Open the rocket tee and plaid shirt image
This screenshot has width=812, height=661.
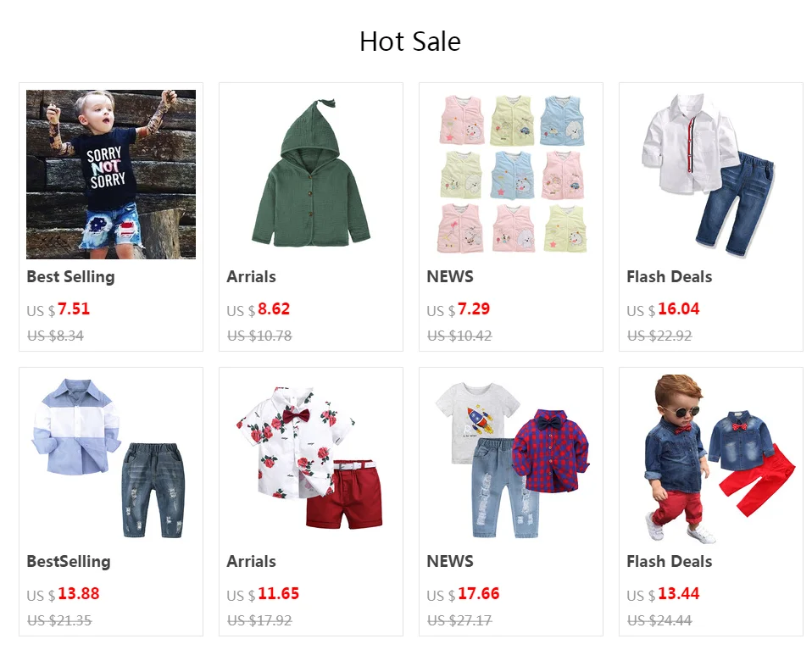coord(510,459)
